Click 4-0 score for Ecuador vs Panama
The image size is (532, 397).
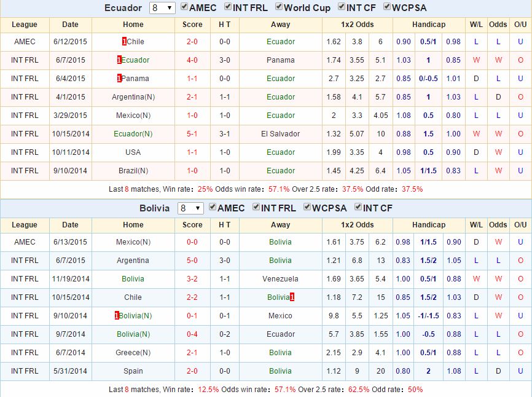[x=192, y=60]
